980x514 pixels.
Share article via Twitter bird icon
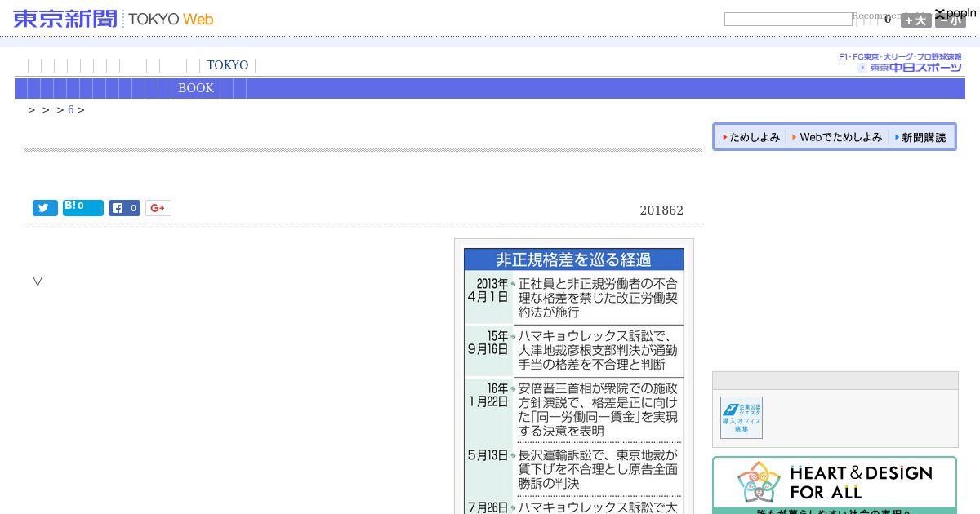point(45,208)
